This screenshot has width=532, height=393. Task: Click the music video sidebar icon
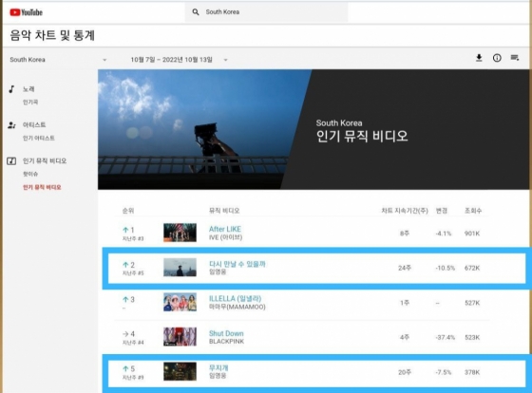(x=11, y=160)
